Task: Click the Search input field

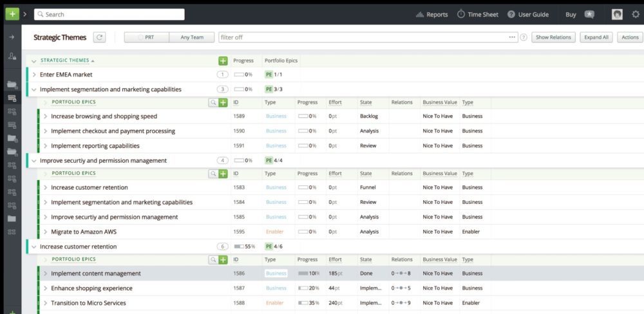Action: tap(109, 14)
